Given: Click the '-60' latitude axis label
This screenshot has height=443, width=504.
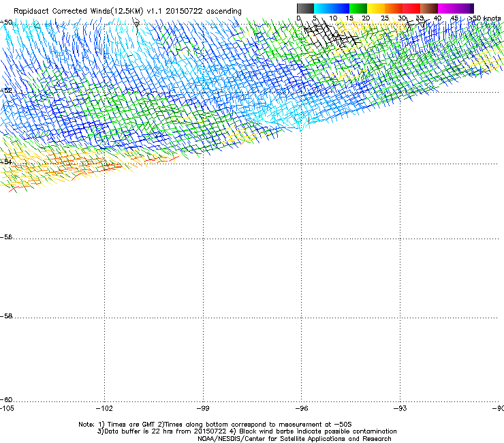Looking at the screenshot, I should pos(6,399).
